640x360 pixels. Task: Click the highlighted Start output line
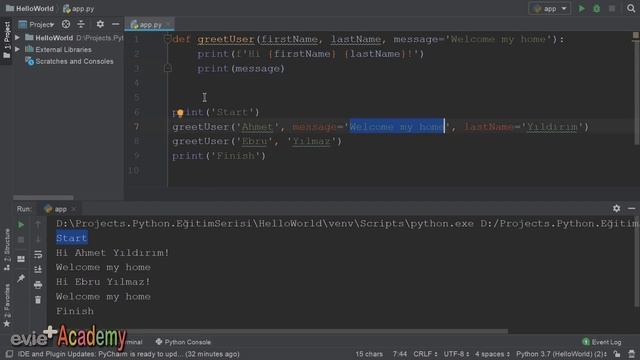[71, 238]
